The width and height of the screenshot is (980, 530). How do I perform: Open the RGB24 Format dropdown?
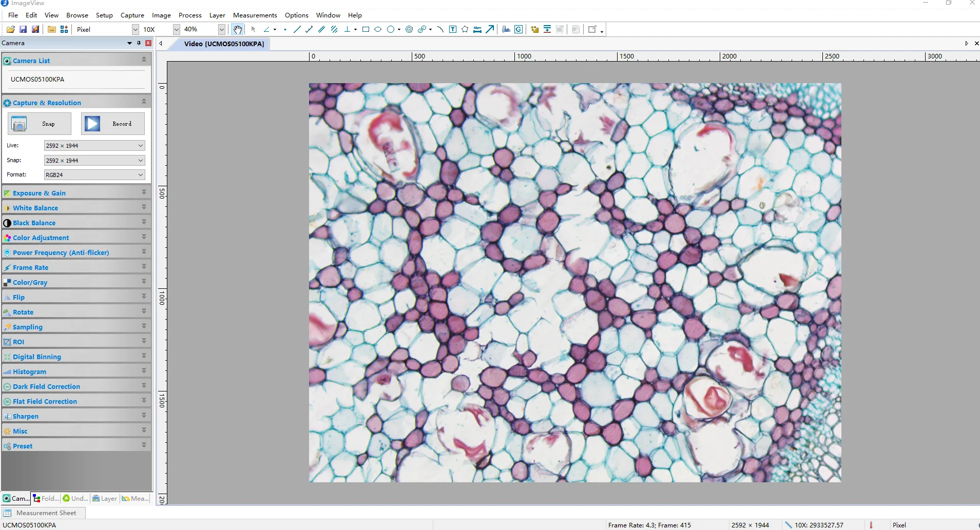click(x=140, y=175)
